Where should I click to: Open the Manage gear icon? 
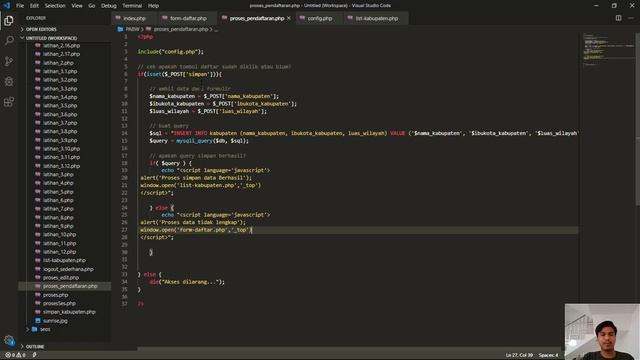point(9,340)
